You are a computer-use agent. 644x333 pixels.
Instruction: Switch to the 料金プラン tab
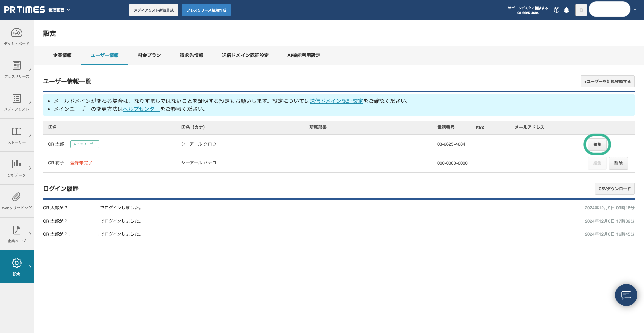coord(149,55)
